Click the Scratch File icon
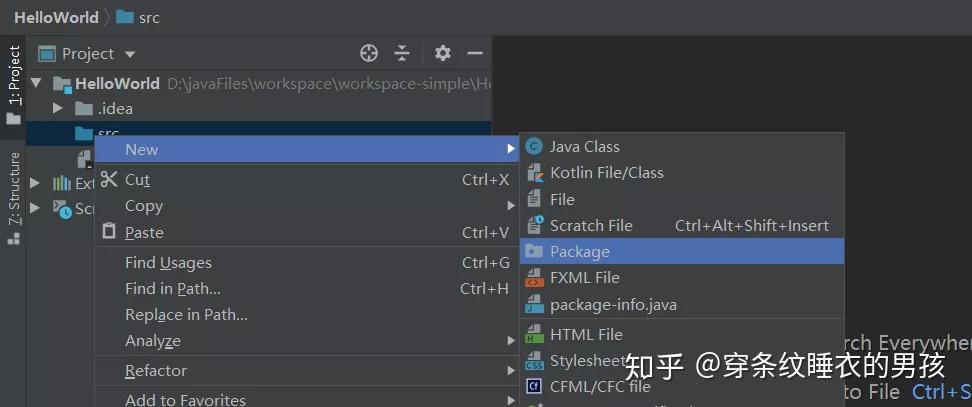Image resolution: width=972 pixels, height=407 pixels. tap(534, 225)
